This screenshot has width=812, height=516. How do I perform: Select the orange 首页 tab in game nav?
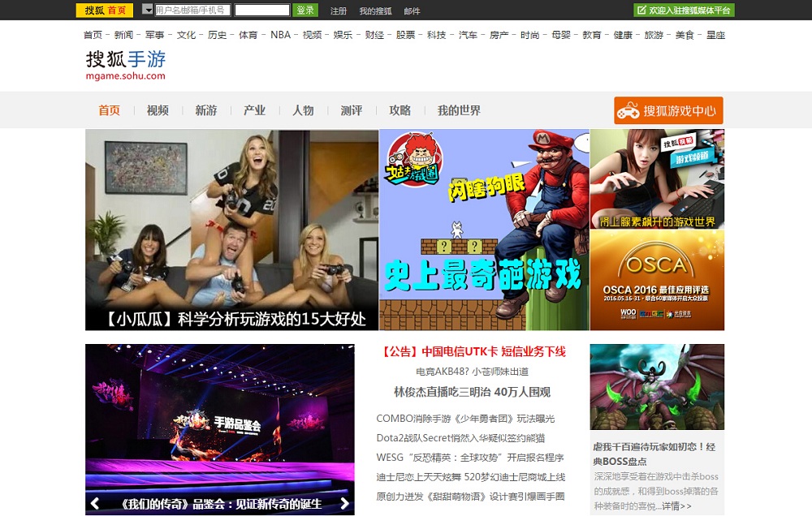110,110
